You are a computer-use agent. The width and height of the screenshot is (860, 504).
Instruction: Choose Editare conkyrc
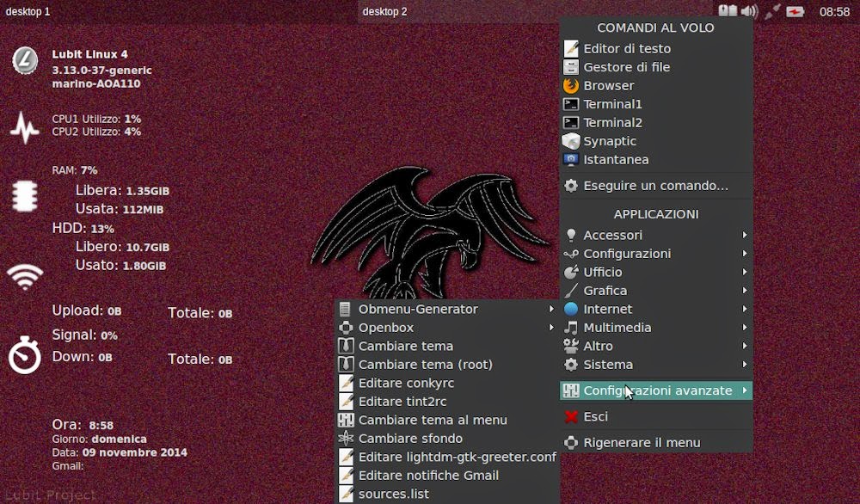pos(447,383)
